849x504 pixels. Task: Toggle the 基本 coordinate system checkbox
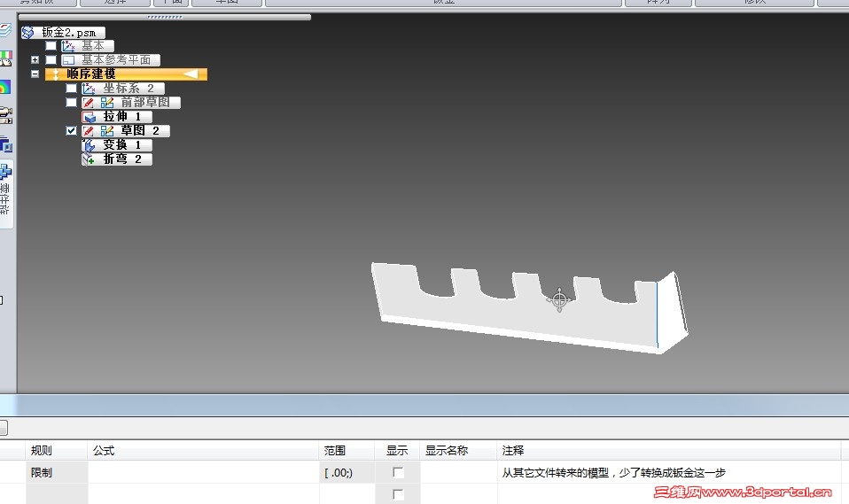(x=51, y=46)
